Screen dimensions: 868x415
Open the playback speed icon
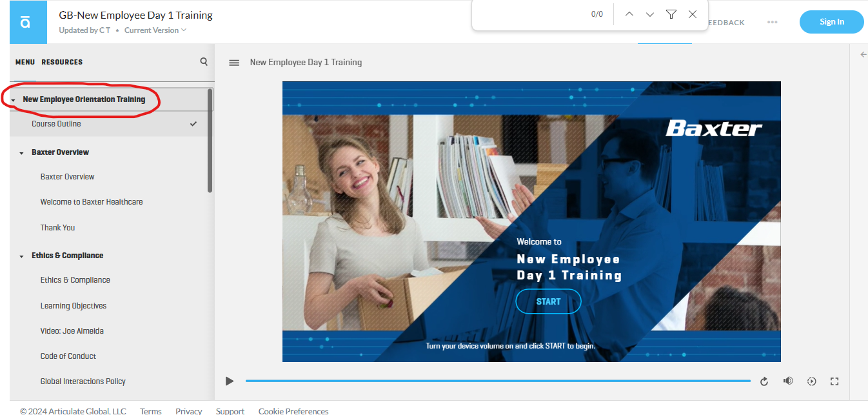coord(812,381)
